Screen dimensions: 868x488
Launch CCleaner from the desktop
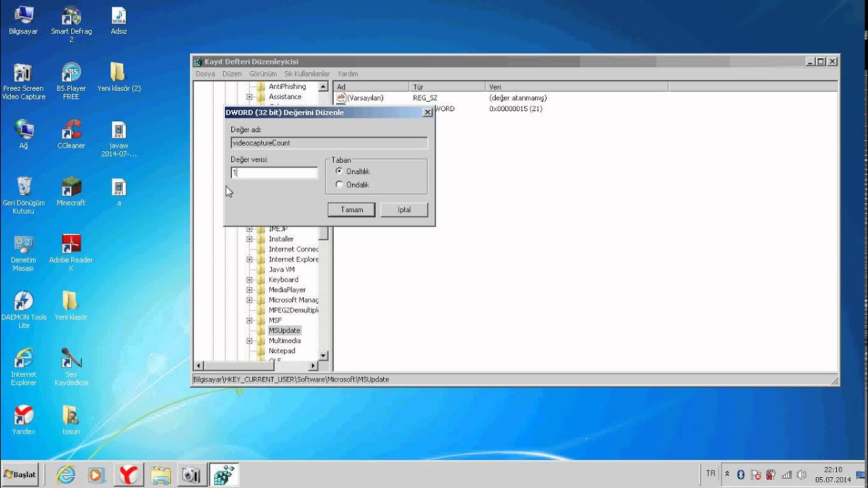click(x=71, y=134)
